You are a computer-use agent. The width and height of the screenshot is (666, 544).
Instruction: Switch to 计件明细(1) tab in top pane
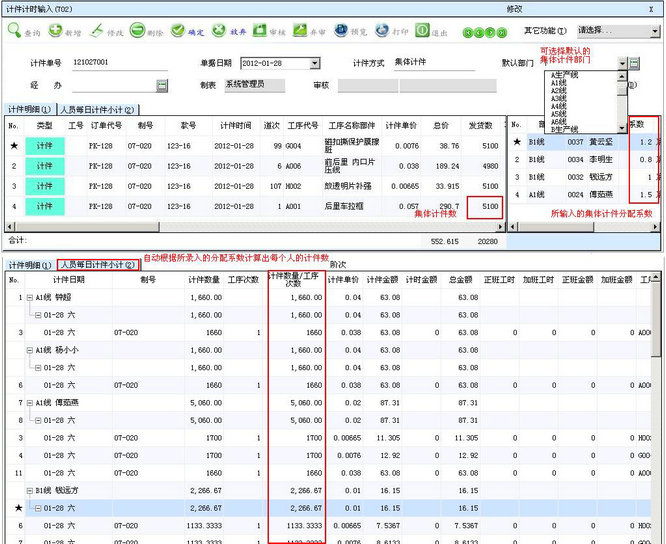coord(29,110)
